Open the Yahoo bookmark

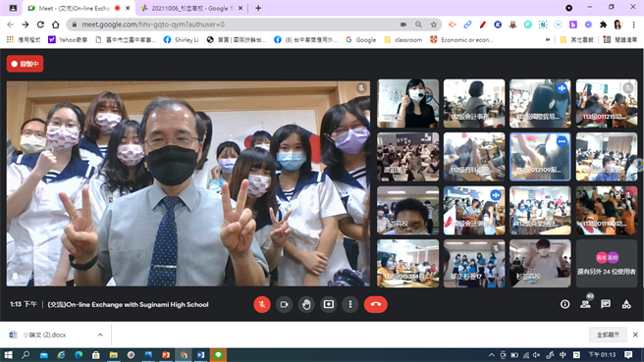pyautogui.click(x=68, y=40)
